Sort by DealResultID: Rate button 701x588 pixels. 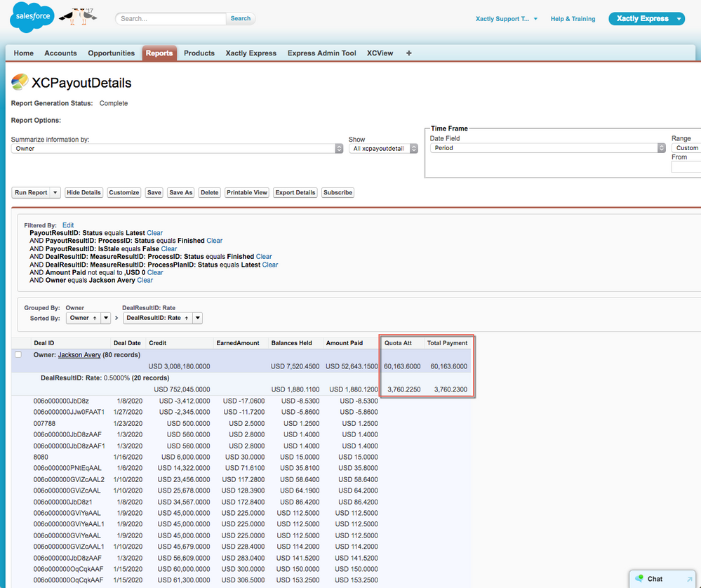158,318
